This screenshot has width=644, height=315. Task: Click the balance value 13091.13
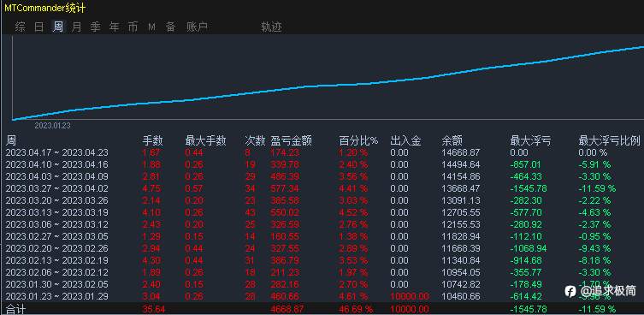(x=460, y=200)
